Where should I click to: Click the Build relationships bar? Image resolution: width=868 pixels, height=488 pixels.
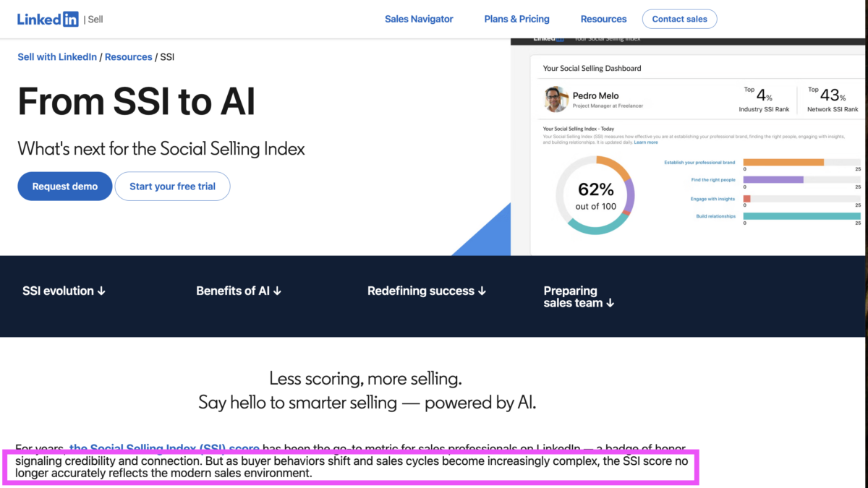pyautogui.click(x=802, y=216)
